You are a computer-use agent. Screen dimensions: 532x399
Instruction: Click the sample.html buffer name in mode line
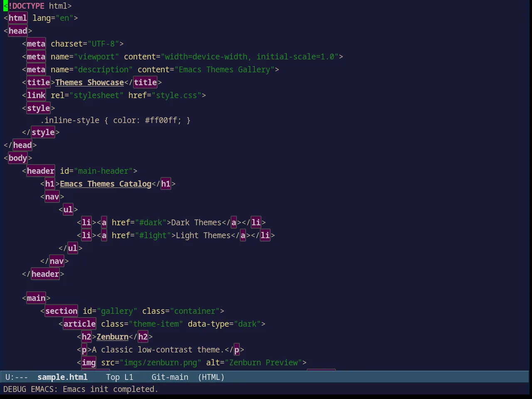coord(62,377)
